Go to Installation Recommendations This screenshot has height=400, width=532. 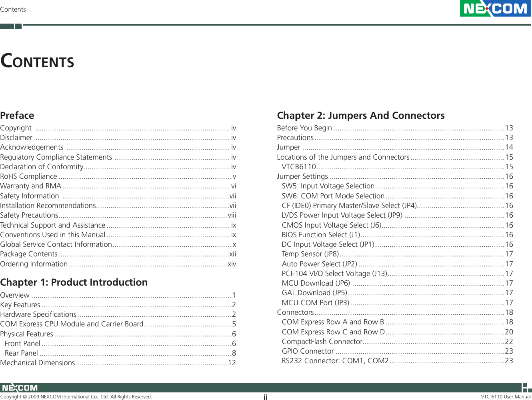[x=118, y=206]
